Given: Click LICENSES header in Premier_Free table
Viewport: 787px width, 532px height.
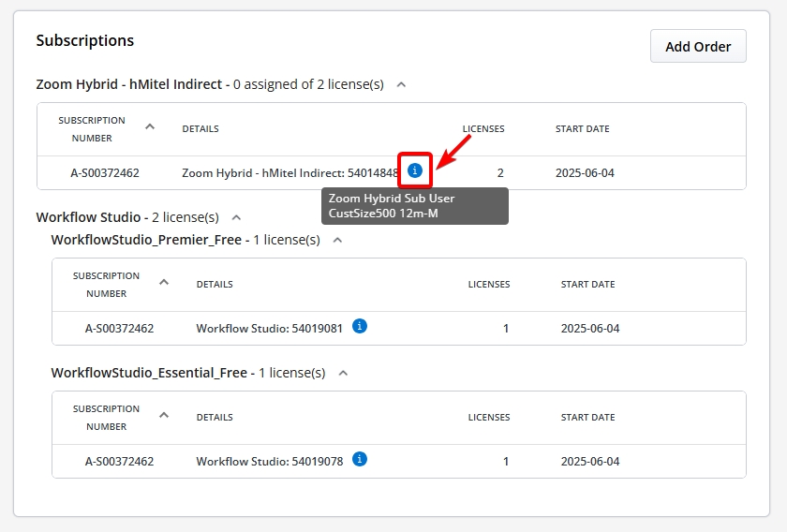Looking at the screenshot, I should tap(489, 285).
